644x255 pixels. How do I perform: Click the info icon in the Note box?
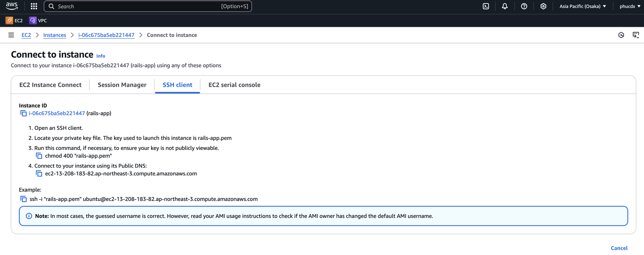[x=29, y=216]
